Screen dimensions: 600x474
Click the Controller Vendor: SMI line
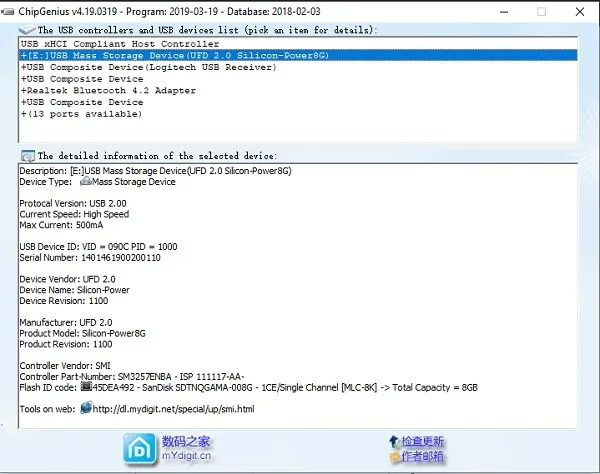(65, 366)
